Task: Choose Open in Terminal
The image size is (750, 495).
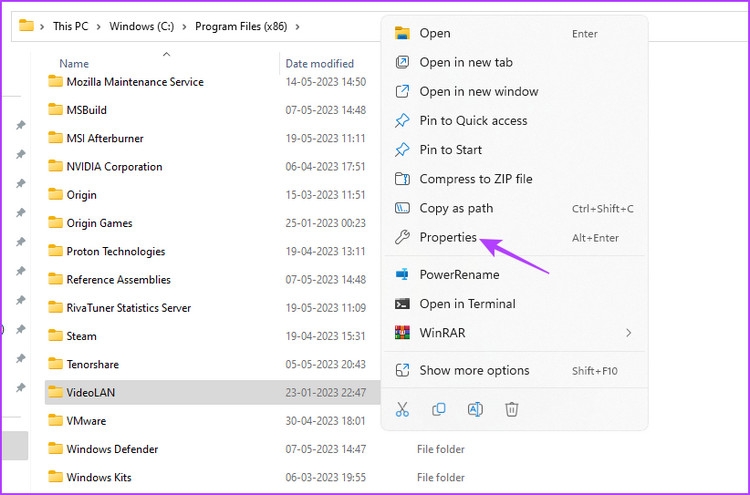Action: click(515, 304)
